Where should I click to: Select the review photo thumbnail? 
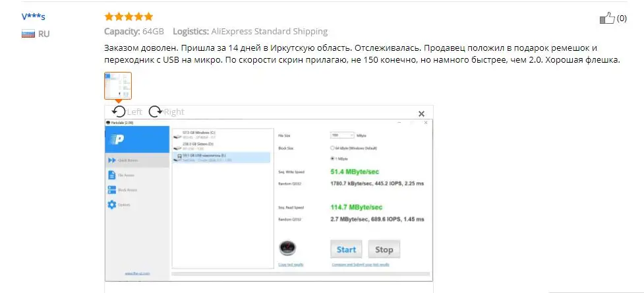(x=118, y=86)
